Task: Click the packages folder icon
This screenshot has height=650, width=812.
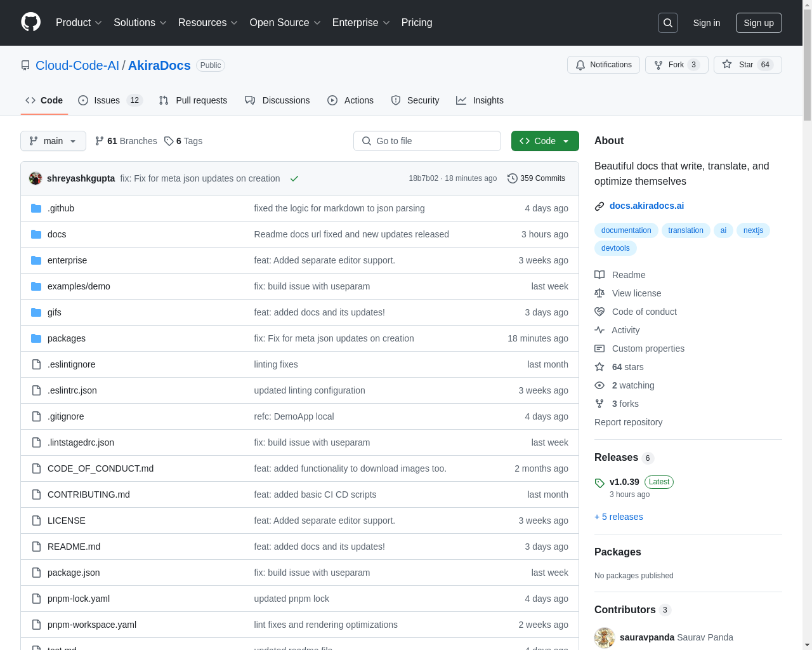Action: click(x=36, y=338)
